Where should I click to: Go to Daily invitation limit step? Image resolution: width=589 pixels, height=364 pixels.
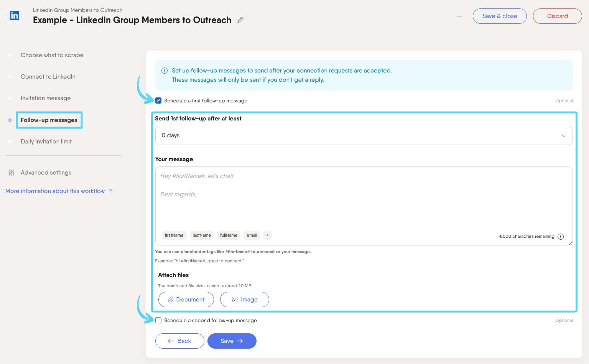[x=46, y=142]
